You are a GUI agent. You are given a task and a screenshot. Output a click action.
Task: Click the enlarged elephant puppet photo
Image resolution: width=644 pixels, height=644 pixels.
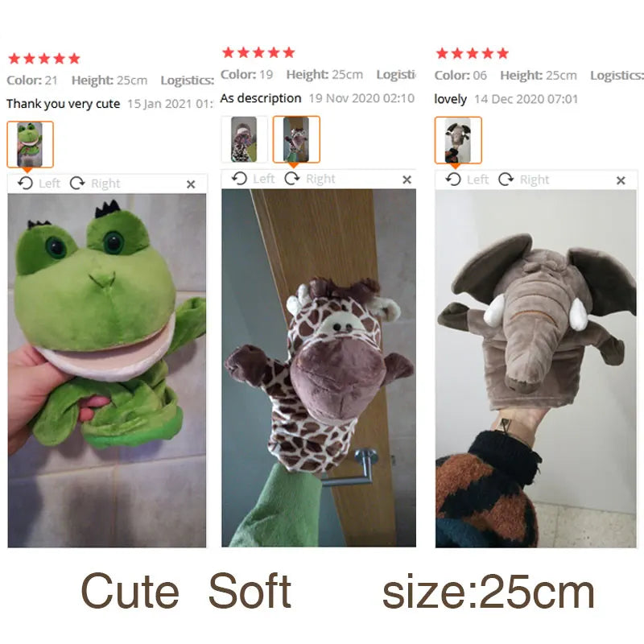click(x=535, y=369)
